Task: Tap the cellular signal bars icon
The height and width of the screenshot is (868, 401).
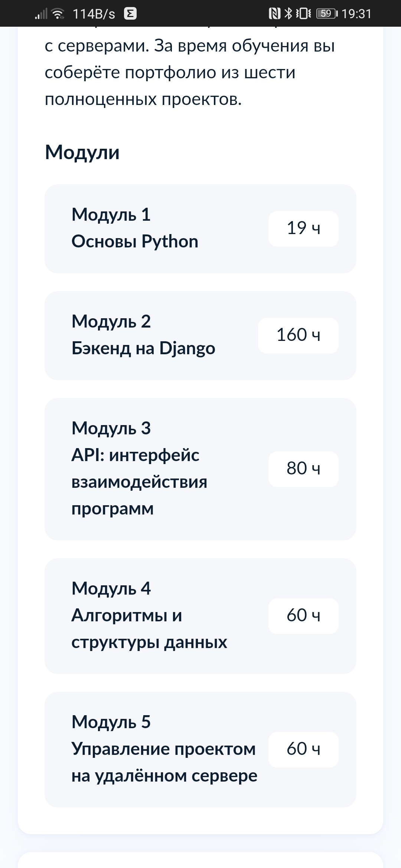Action: (41, 14)
